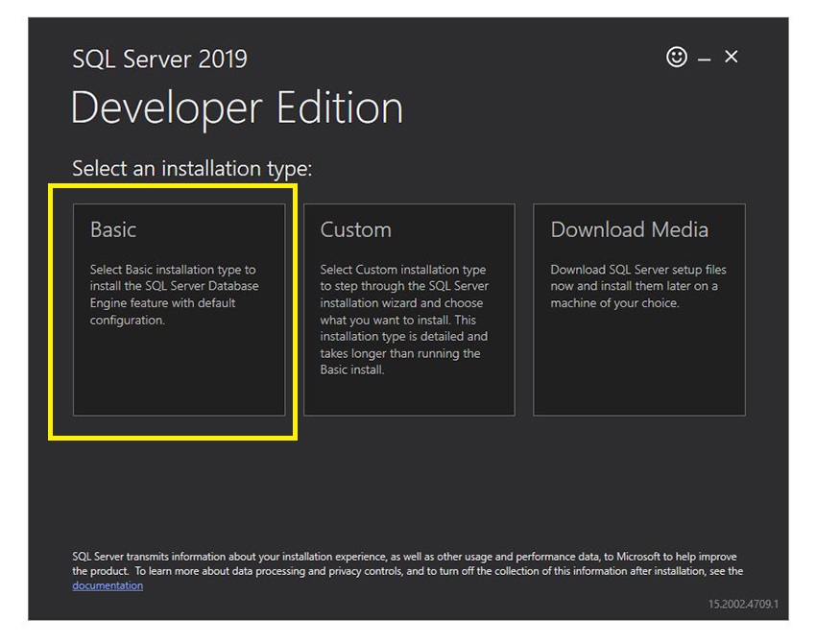Click the version number 15.2002.4709.1
816x644 pixels.
(743, 604)
